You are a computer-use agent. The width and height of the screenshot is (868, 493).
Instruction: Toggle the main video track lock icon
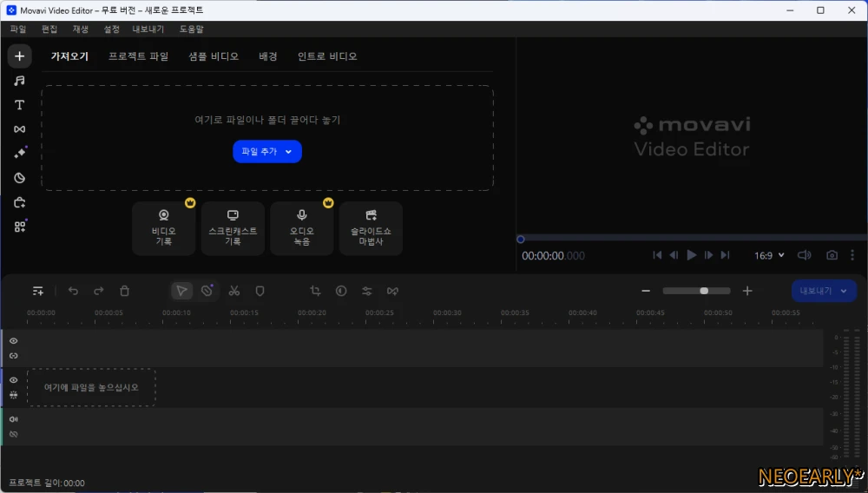point(14,395)
